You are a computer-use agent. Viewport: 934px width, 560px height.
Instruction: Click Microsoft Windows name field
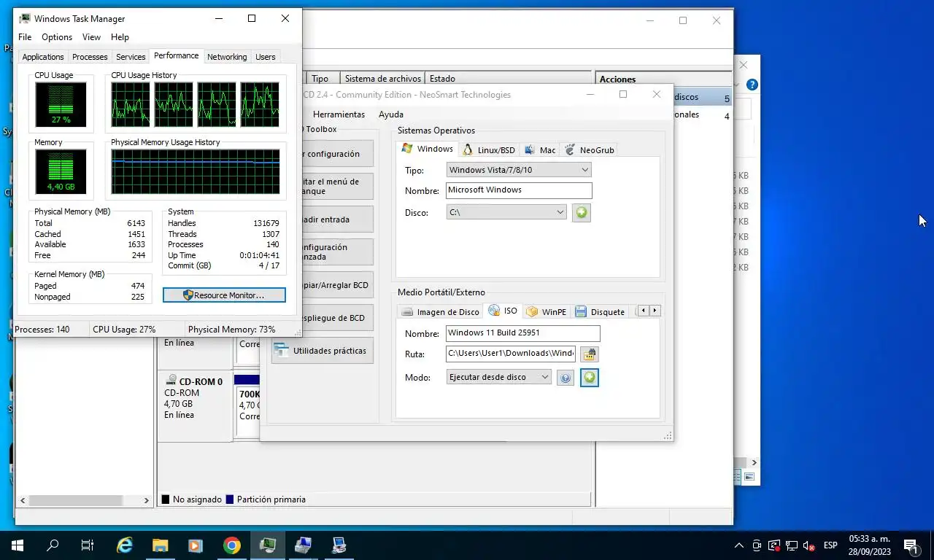519,190
